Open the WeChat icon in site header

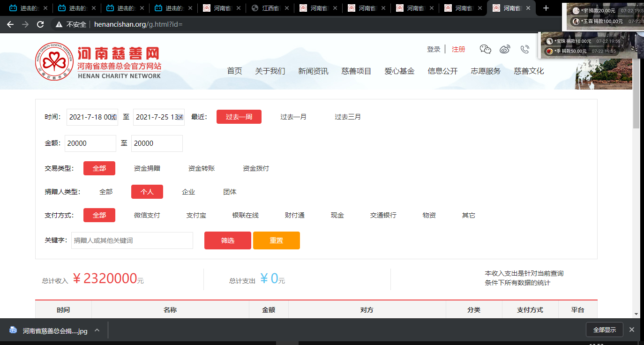tap(486, 49)
